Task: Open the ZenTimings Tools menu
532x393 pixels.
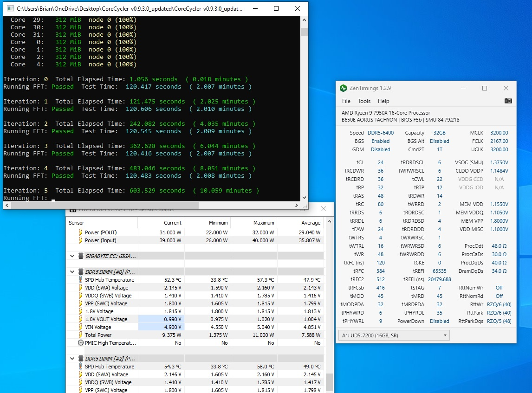Action: point(364,101)
